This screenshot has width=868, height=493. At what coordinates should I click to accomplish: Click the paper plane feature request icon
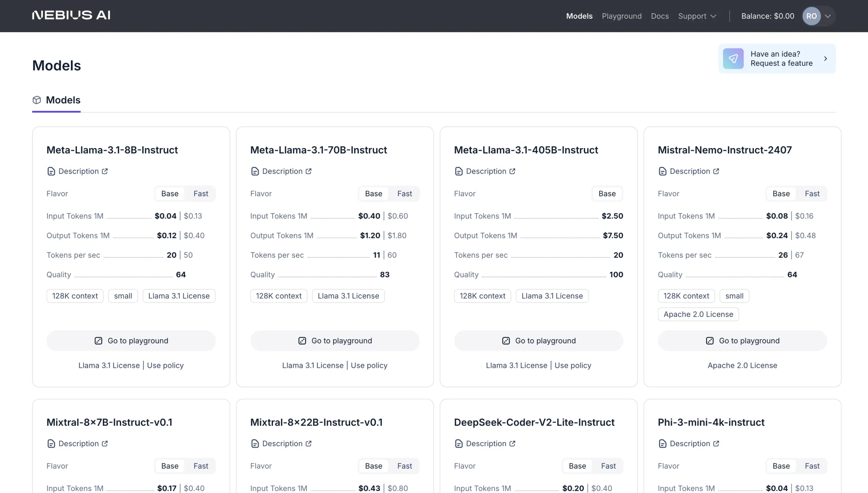[x=733, y=58]
